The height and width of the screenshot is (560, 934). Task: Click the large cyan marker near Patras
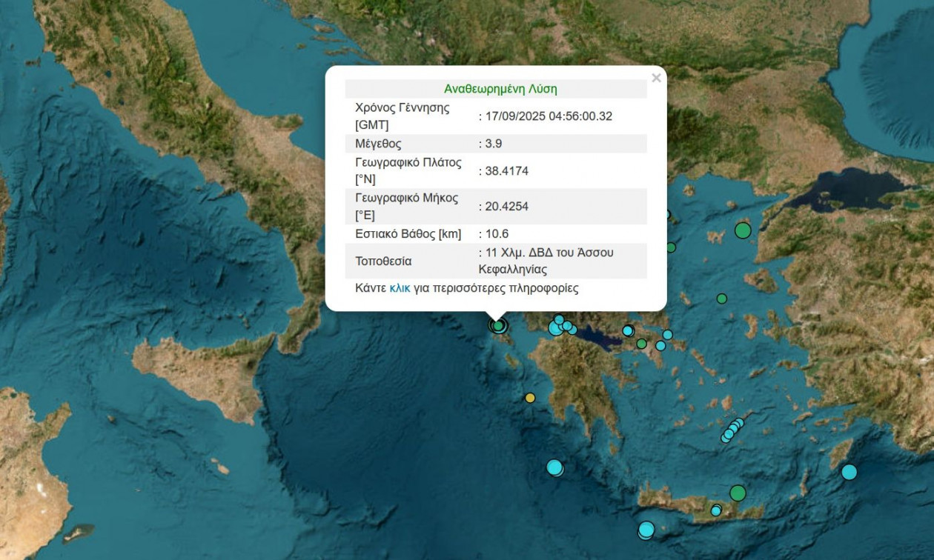pos(556,327)
